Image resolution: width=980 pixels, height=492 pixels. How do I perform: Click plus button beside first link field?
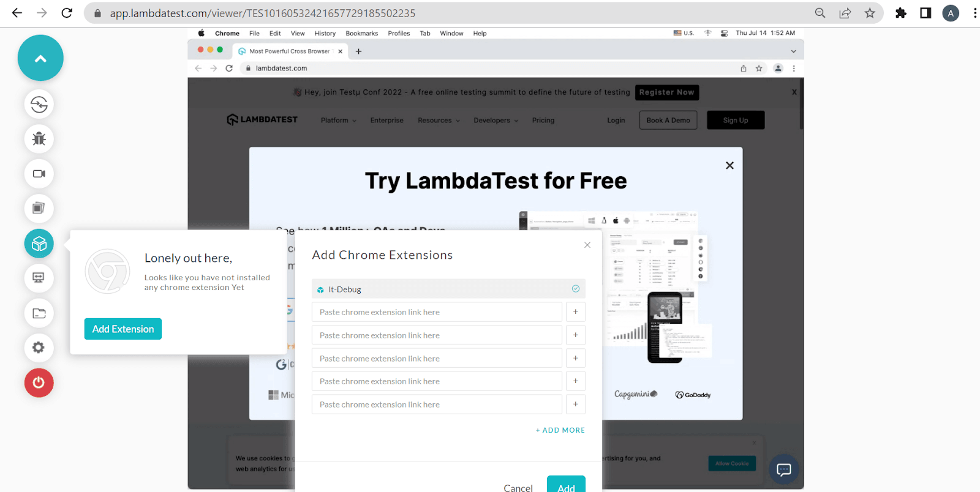[576, 312]
